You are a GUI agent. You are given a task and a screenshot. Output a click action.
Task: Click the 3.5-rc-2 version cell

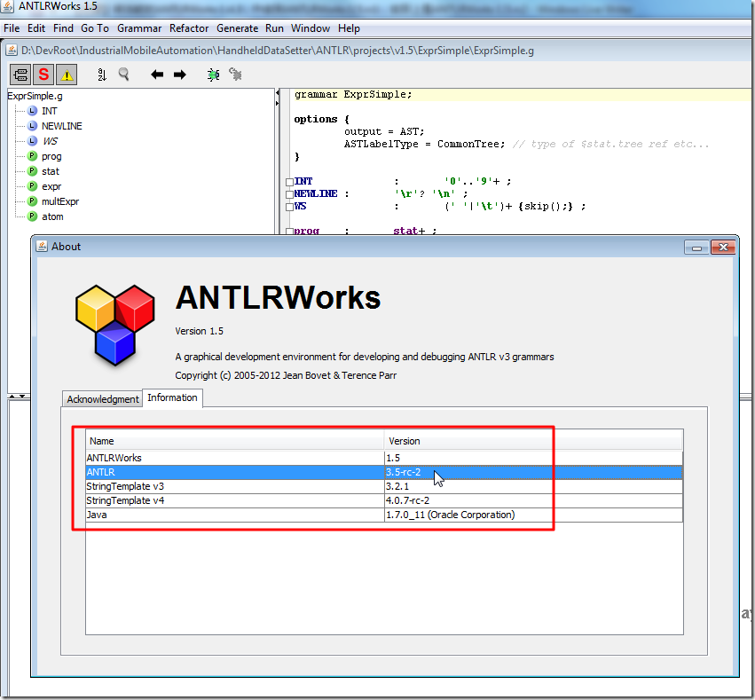point(533,472)
